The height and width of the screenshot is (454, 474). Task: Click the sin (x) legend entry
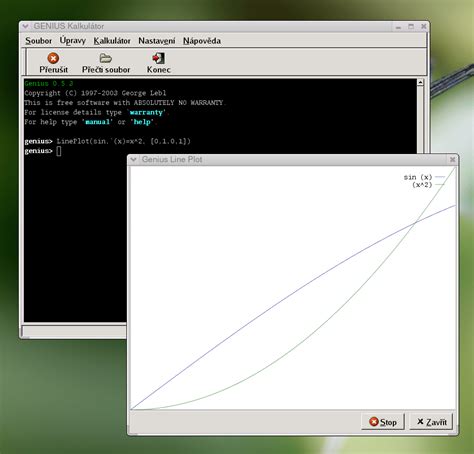coord(424,177)
